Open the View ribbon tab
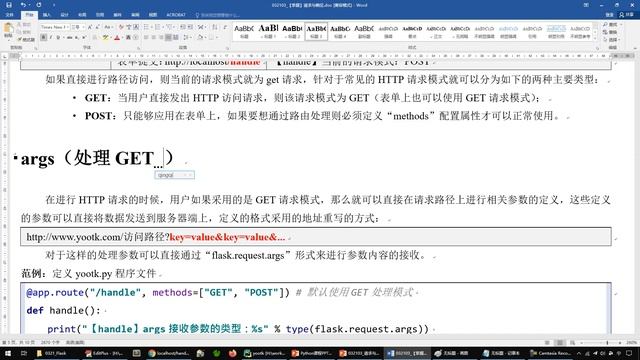 pos(153,15)
